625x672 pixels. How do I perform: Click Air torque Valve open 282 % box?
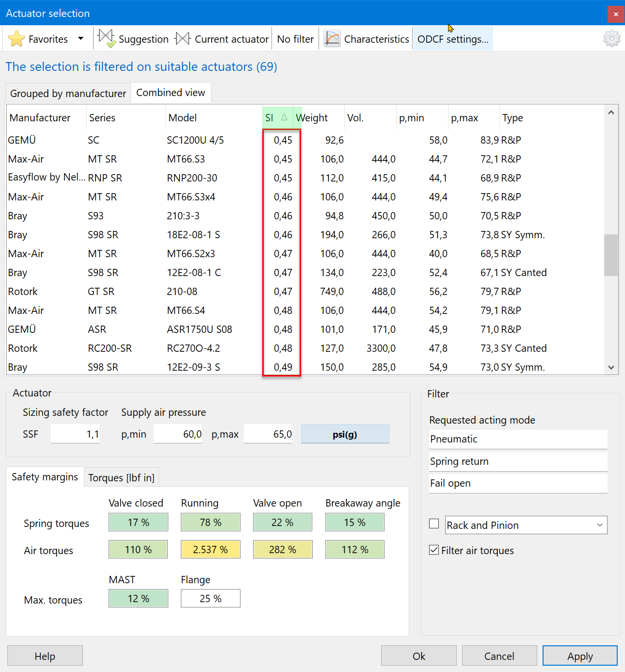(283, 549)
